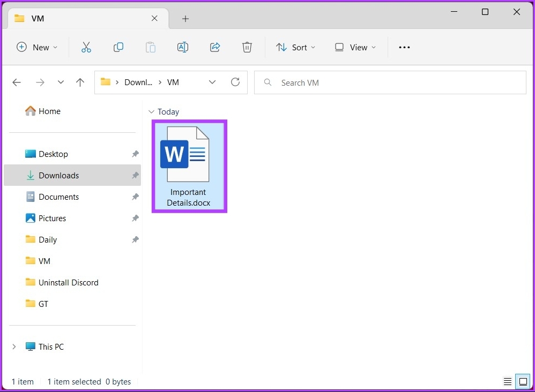Open the See more ellipsis menu
Screen dimensions: 535x392
tap(404, 47)
